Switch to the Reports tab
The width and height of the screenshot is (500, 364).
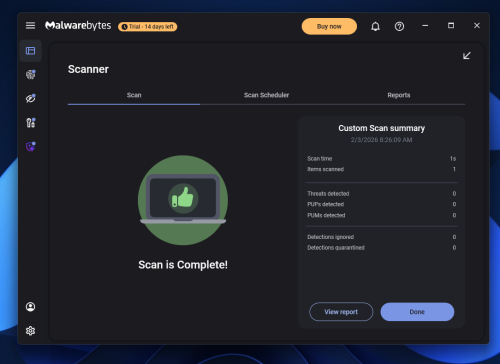tap(399, 95)
